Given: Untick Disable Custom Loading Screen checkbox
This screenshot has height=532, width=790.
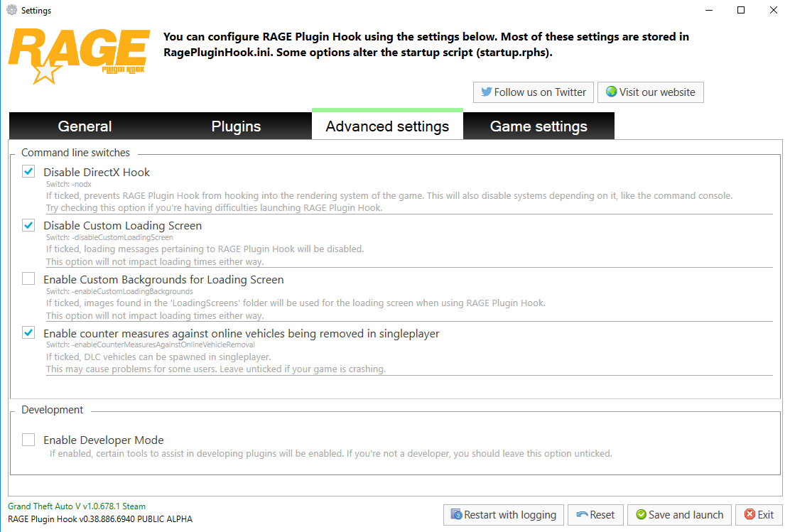Looking at the screenshot, I should [x=28, y=225].
